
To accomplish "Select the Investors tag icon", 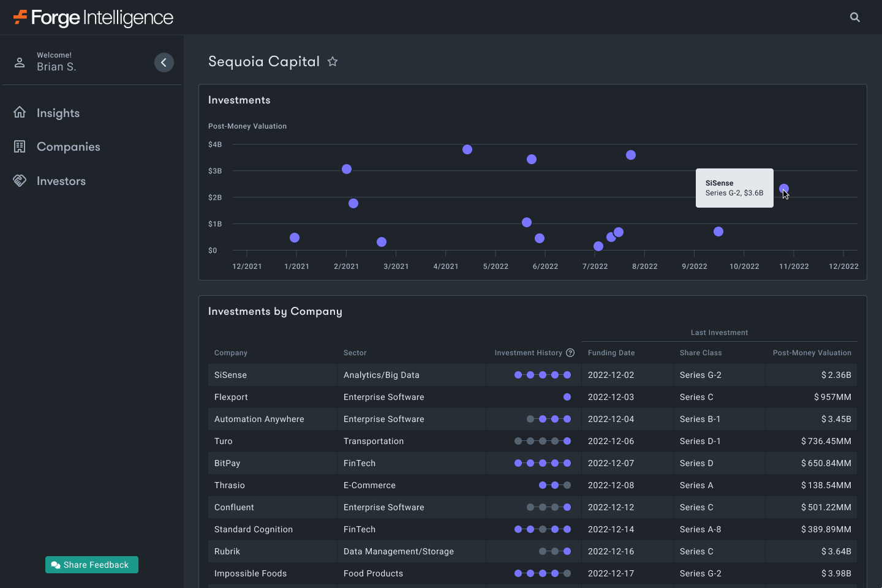I will [20, 180].
